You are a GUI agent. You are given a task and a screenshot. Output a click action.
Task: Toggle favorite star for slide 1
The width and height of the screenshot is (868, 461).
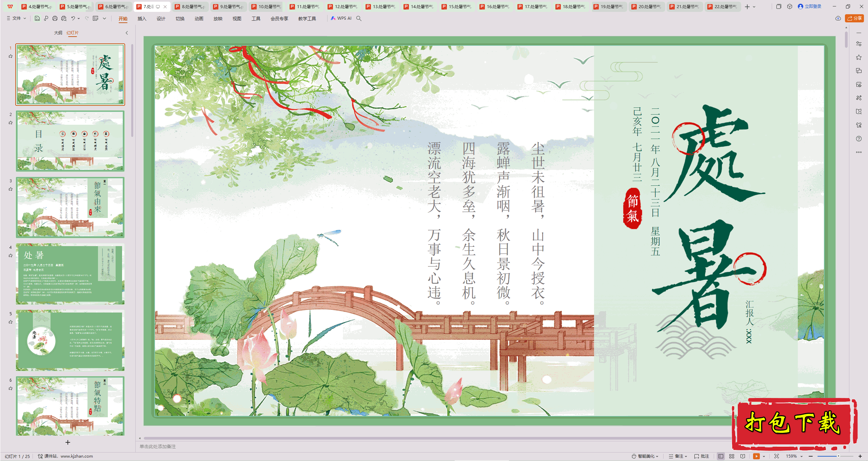[11, 56]
